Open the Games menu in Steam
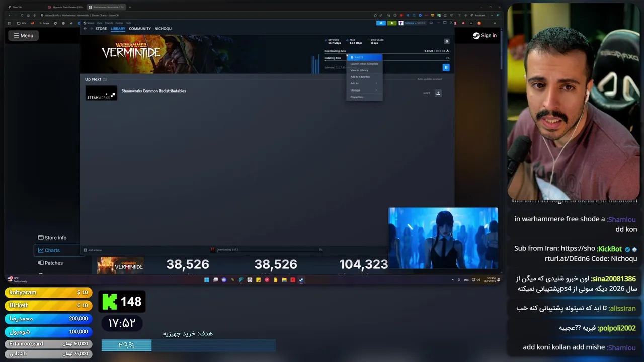Screen dimensions: 644x362 pyautogui.click(x=119, y=23)
